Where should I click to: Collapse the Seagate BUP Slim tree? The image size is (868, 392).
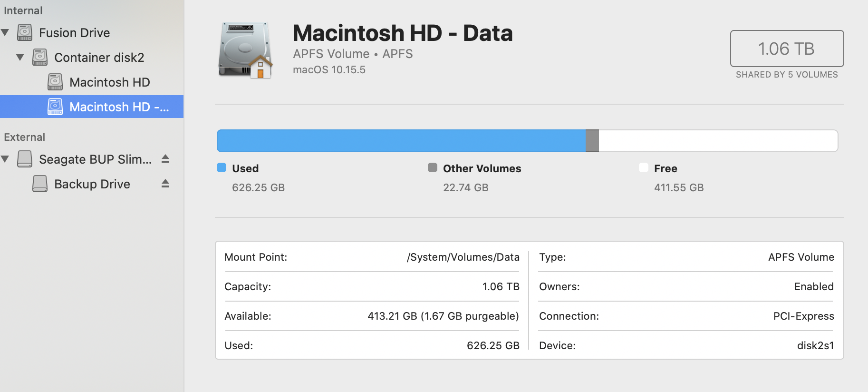point(5,159)
